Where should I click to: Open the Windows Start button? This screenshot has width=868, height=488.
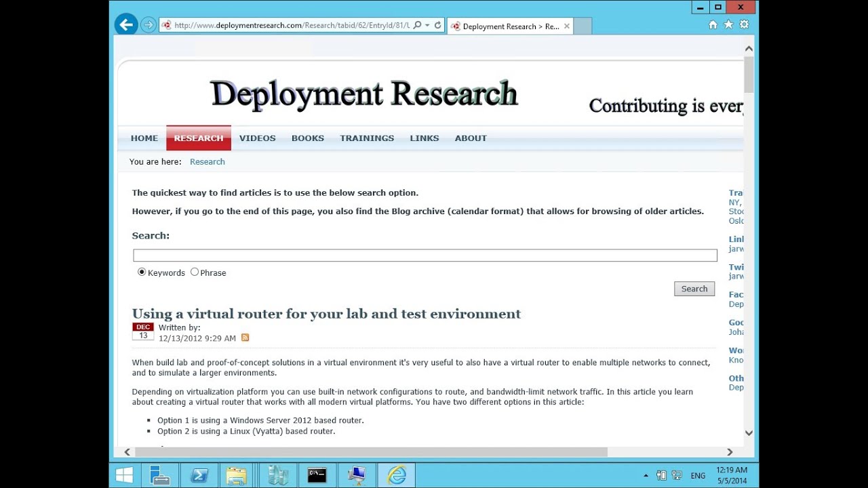[125, 475]
